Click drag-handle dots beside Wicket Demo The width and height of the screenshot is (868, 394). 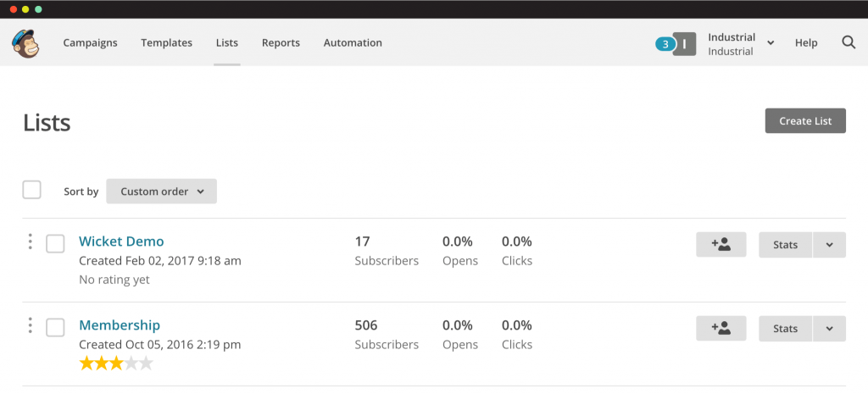click(30, 241)
